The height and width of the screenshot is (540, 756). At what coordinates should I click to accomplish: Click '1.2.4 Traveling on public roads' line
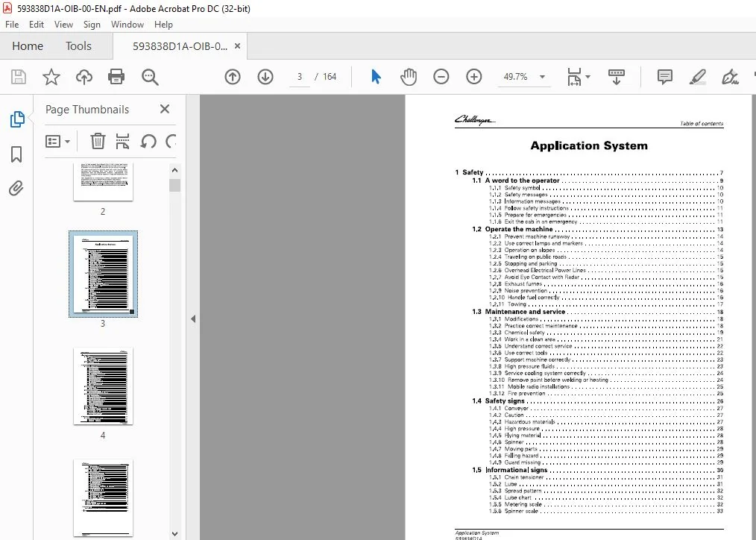[606, 257]
